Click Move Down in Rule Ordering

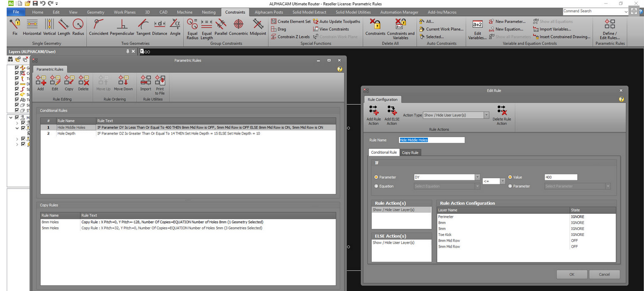123,82
